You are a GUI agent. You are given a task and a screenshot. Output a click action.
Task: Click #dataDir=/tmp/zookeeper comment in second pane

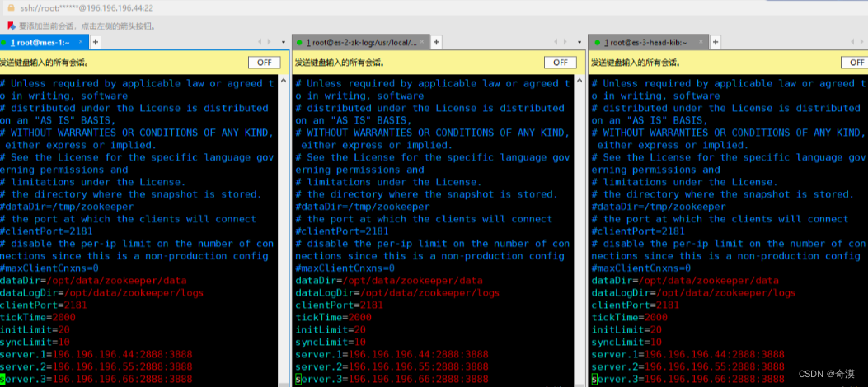pos(363,207)
